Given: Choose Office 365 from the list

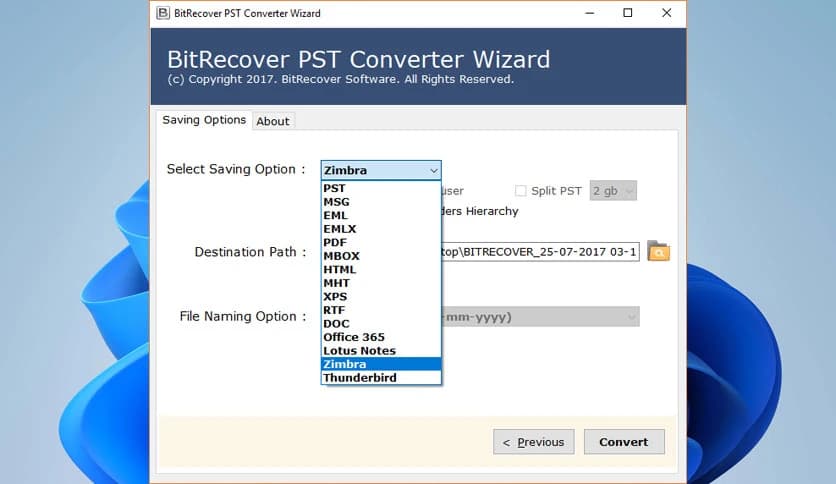Looking at the screenshot, I should click(381, 337).
